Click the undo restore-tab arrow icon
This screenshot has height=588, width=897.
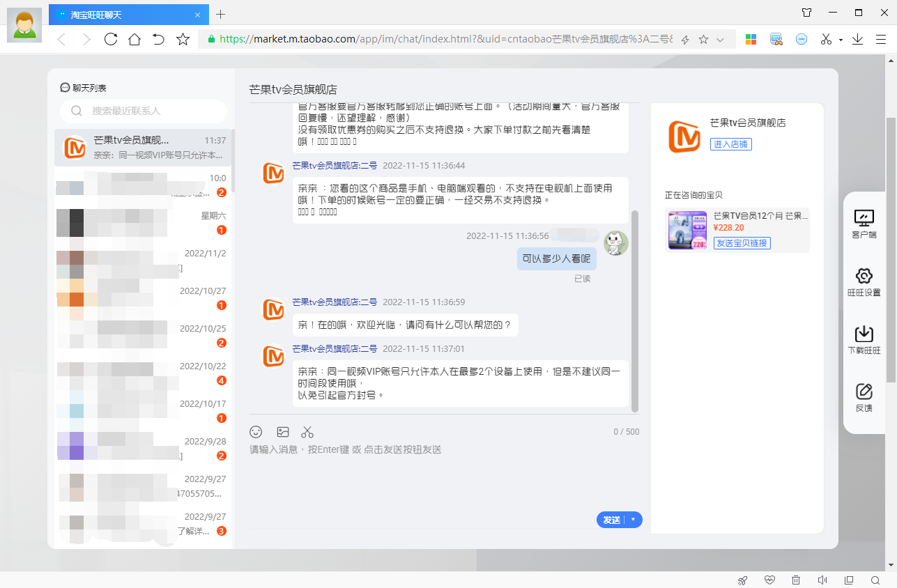[158, 39]
